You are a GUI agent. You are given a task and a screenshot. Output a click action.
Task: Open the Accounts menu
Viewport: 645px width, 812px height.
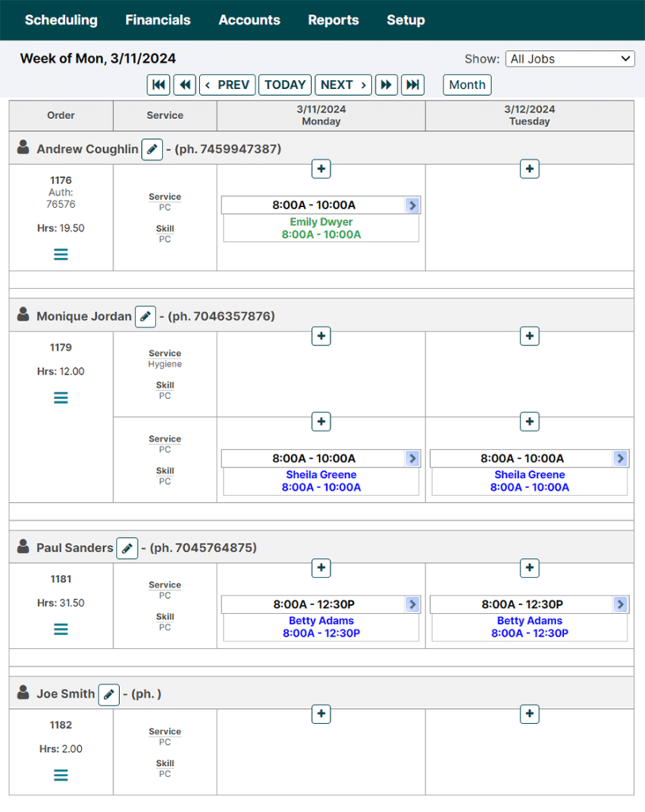click(x=249, y=20)
